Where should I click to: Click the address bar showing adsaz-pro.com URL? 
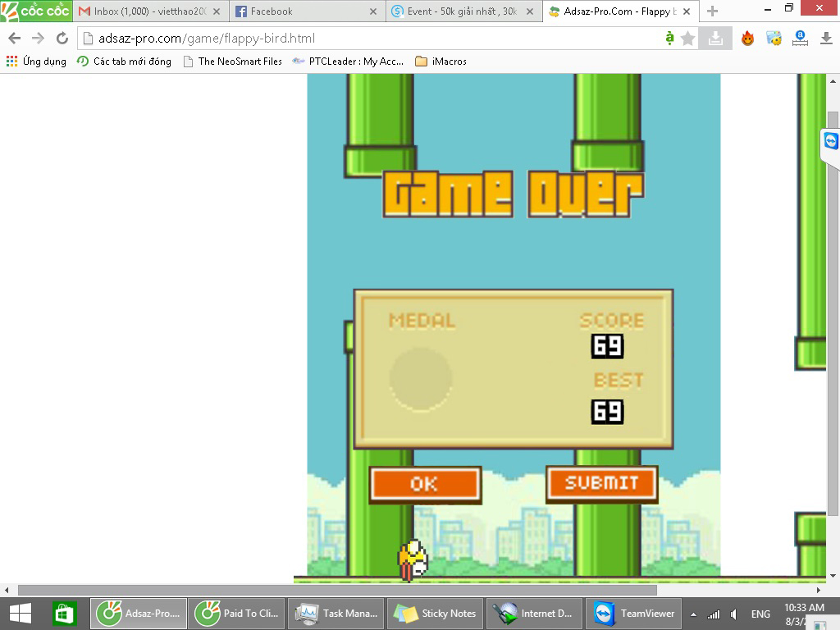coord(370,38)
